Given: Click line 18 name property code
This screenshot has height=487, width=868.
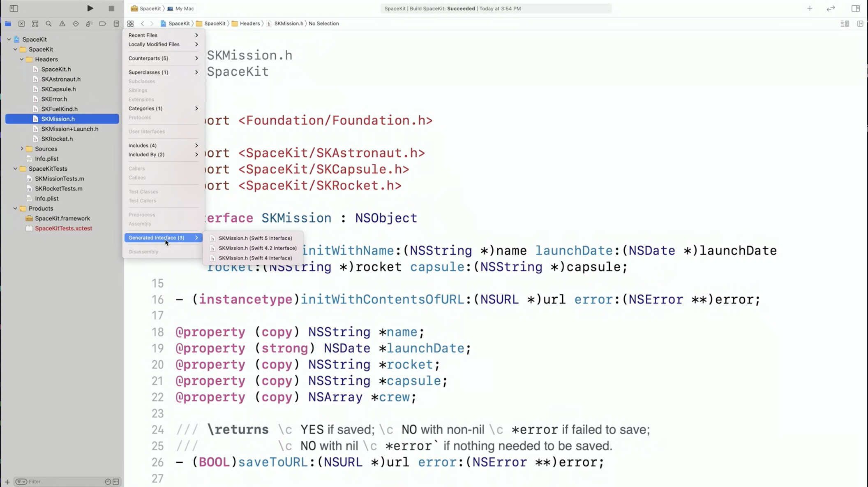Looking at the screenshot, I should pos(300,332).
